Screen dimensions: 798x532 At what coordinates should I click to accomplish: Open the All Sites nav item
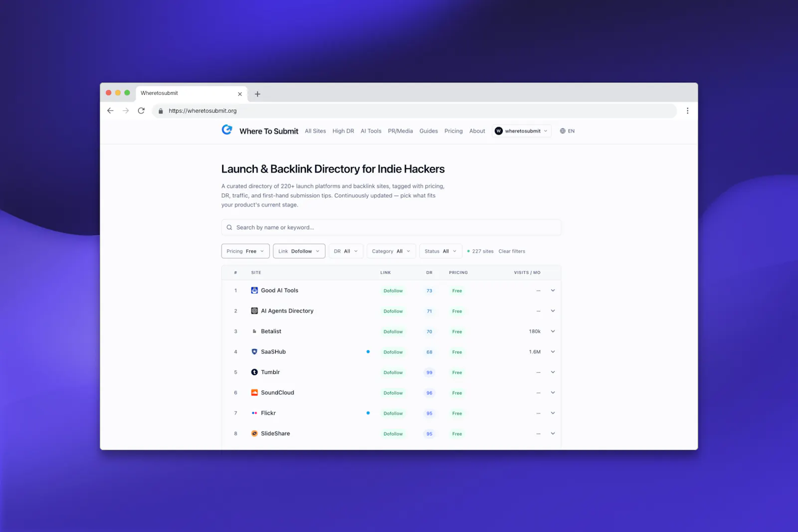point(315,131)
